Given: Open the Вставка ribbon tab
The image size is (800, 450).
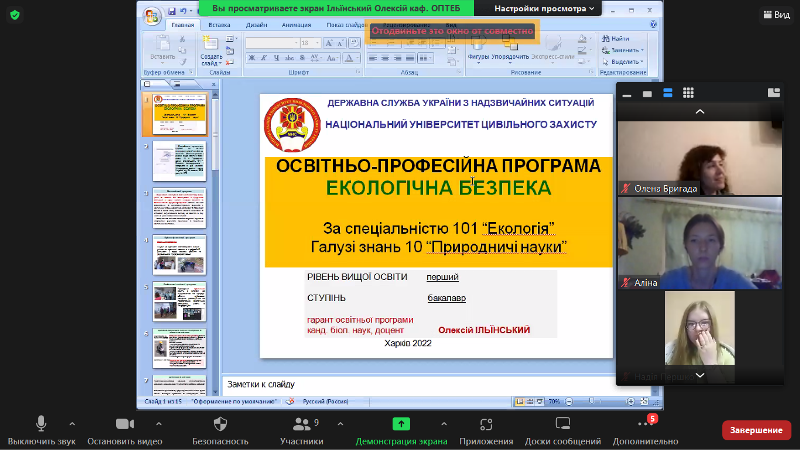Looking at the screenshot, I should [220, 23].
